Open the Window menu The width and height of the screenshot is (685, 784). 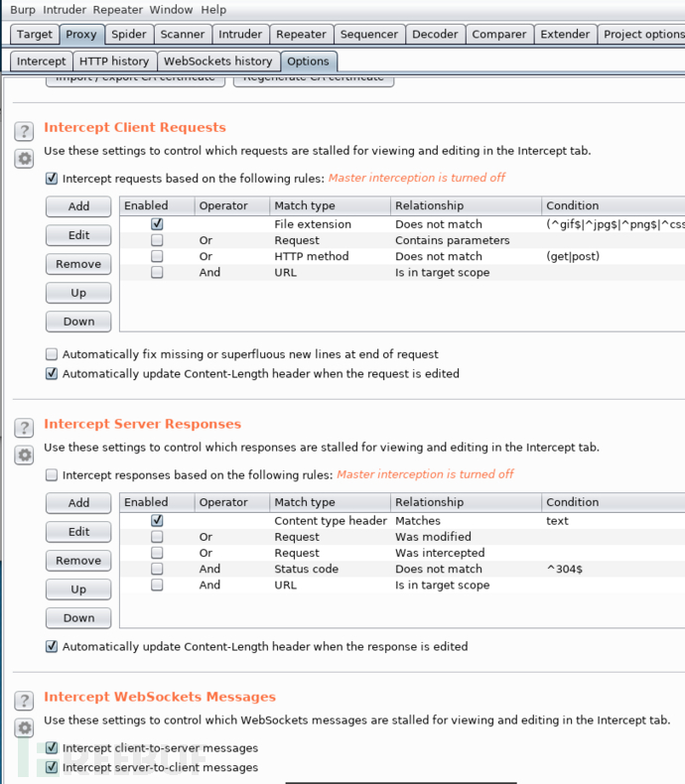click(171, 10)
